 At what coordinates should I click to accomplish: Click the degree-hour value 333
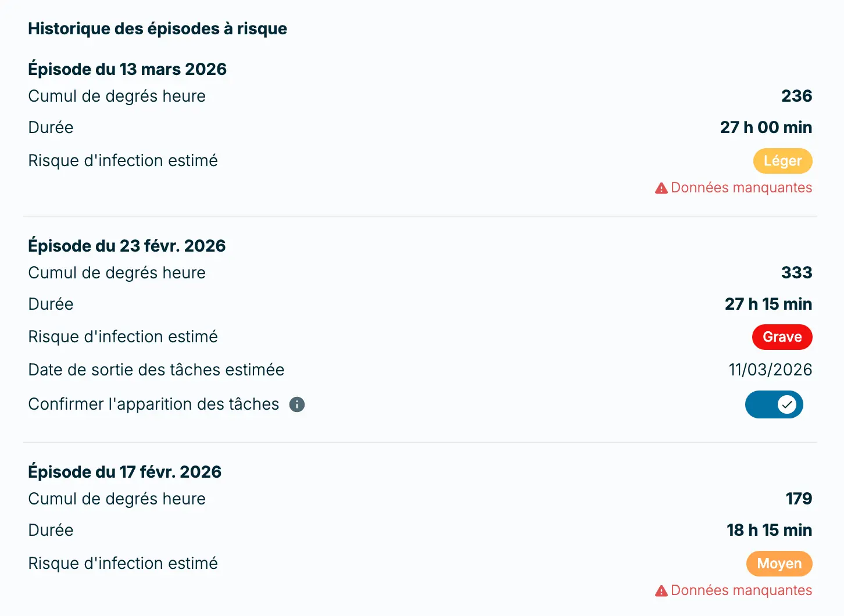(796, 273)
